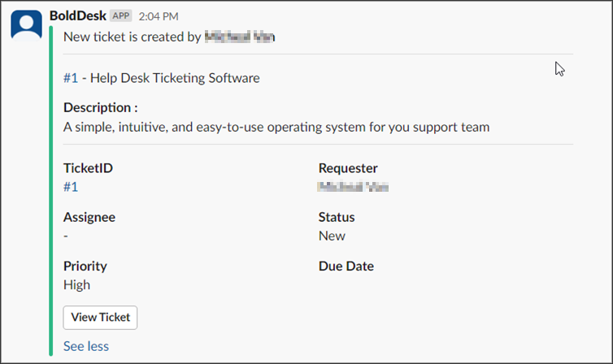The width and height of the screenshot is (613, 364).
Task: Click the 'Priority' field label
Action: (x=85, y=266)
